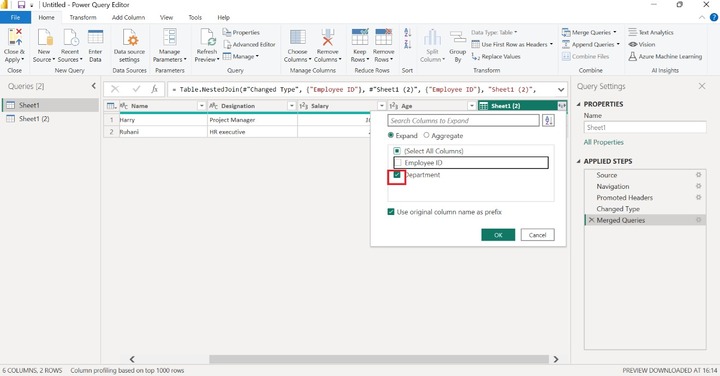The height and width of the screenshot is (376, 720).
Task: Open the Advanced Editor
Action: pyautogui.click(x=249, y=45)
